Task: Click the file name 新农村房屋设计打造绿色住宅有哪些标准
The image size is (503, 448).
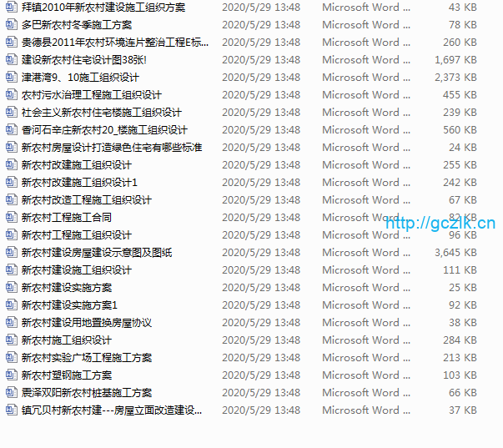Action: (x=111, y=148)
